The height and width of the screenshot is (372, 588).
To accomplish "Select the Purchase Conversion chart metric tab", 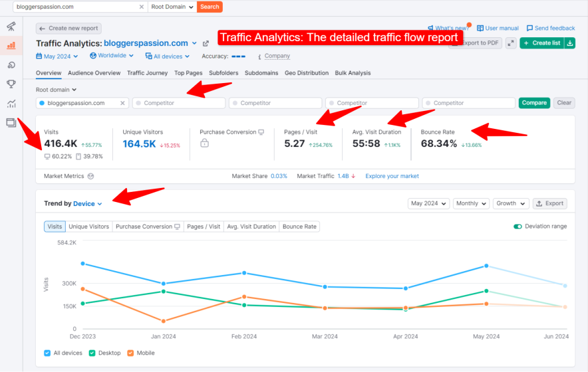I will (x=148, y=227).
